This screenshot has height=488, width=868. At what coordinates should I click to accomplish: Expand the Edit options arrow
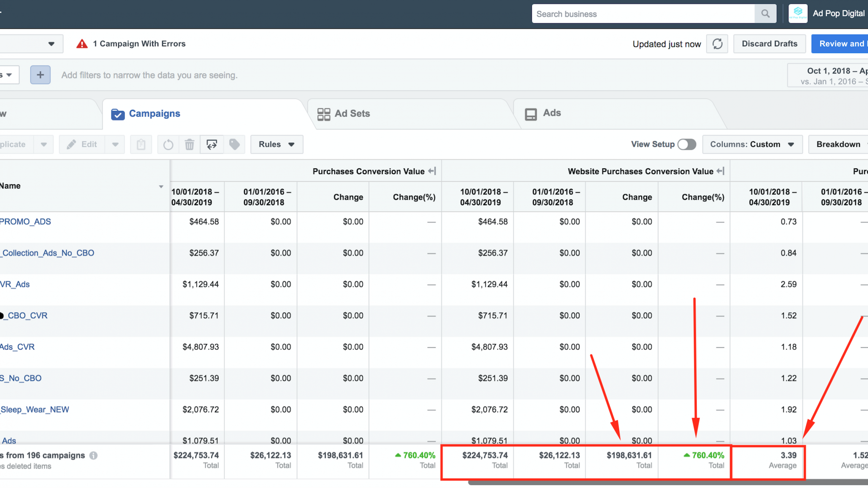(115, 145)
